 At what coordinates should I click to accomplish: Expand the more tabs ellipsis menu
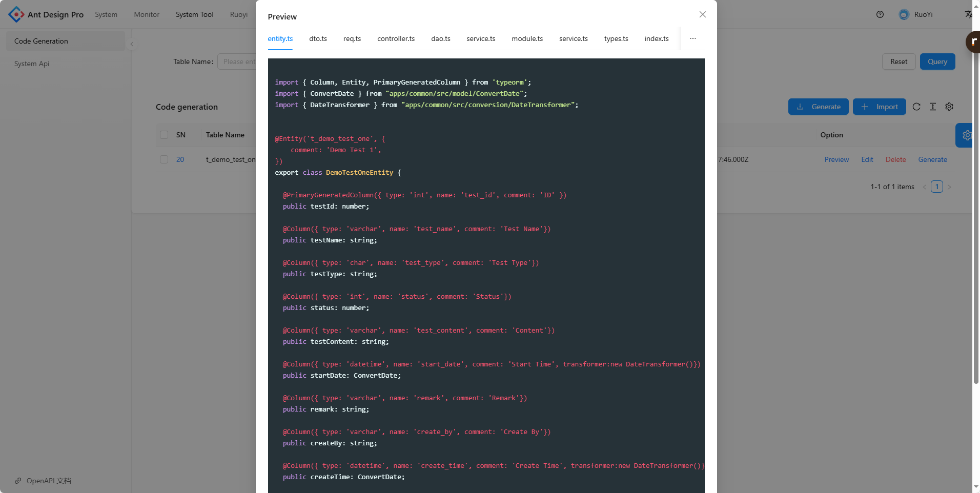tap(692, 38)
